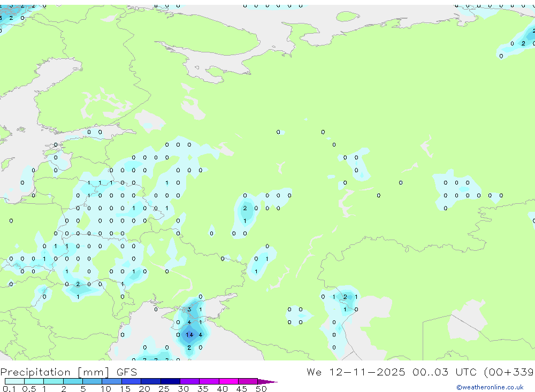Click the '35' legend scale label
This screenshot has width=535, height=392.
pyautogui.click(x=203, y=389)
